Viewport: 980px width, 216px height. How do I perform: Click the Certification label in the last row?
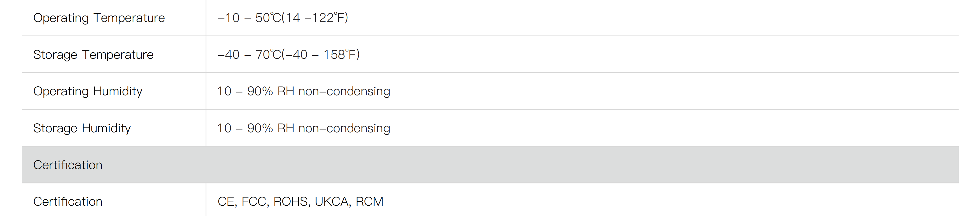pyautogui.click(x=68, y=201)
